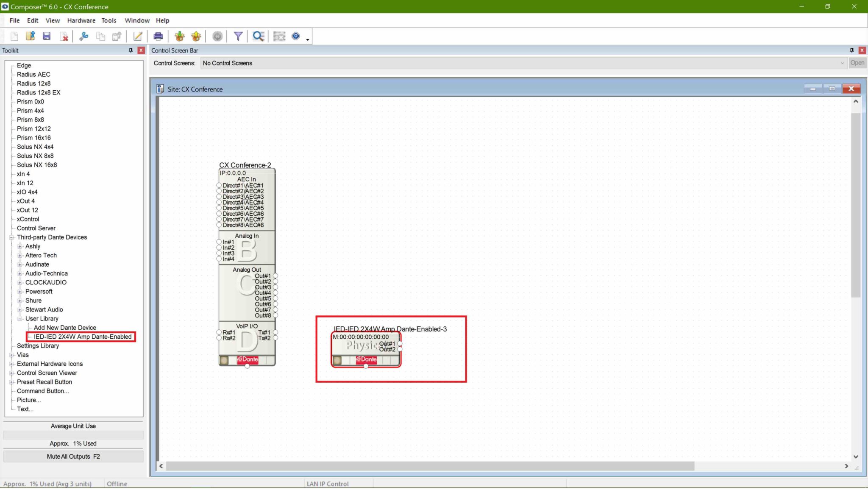868x490 pixels.
Task: Open the Filter funnel icon
Action: [238, 36]
